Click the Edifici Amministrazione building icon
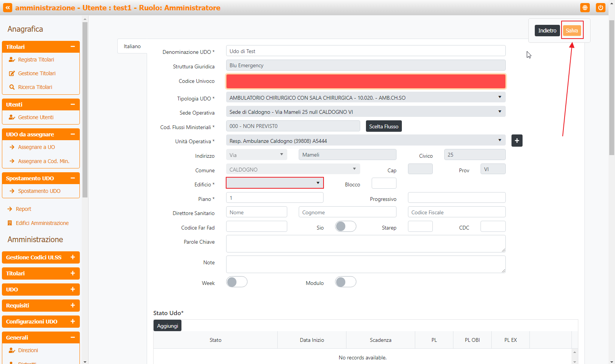This screenshot has width=615, height=364. pyautogui.click(x=10, y=223)
